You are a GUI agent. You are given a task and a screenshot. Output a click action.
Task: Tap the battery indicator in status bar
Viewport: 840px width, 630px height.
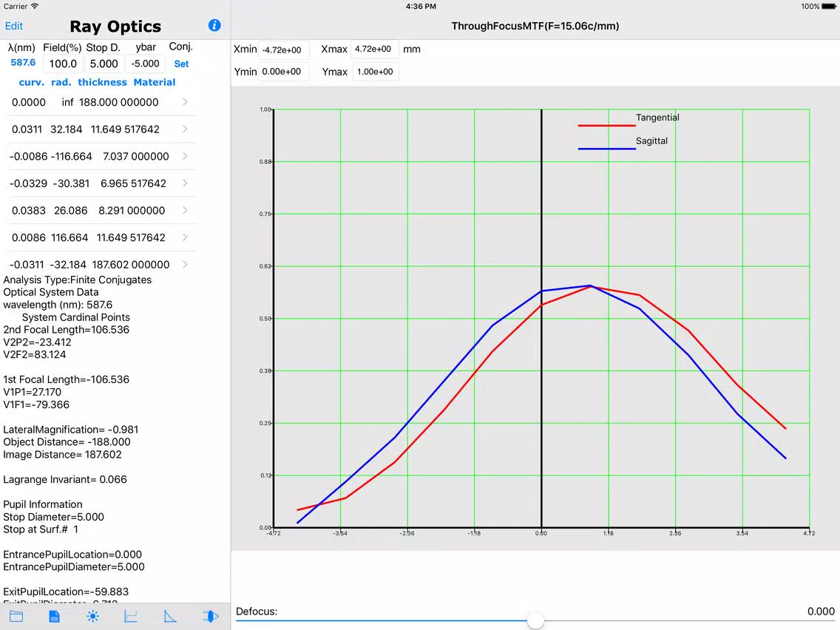coord(829,7)
